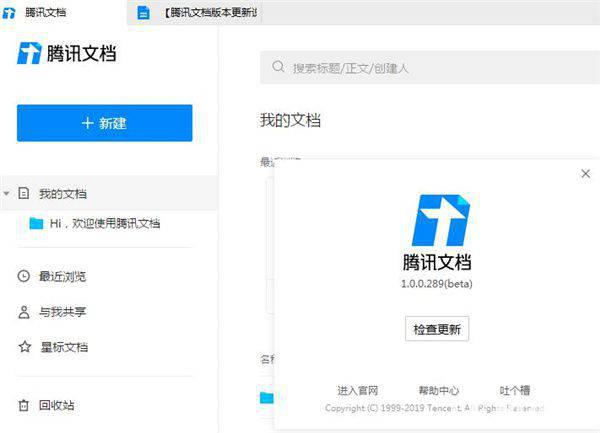Close the about dialog with X
600x433 pixels.
pos(585,174)
